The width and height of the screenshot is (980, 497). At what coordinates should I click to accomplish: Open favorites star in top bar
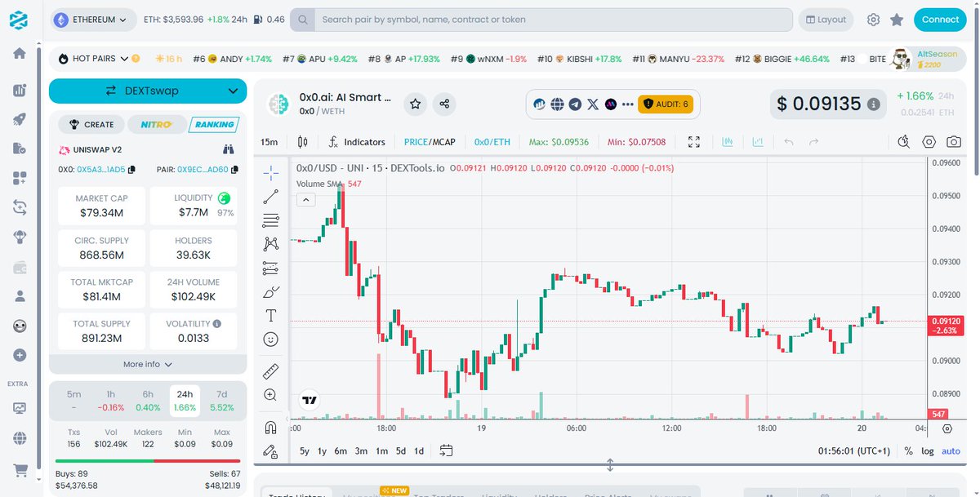point(897,20)
